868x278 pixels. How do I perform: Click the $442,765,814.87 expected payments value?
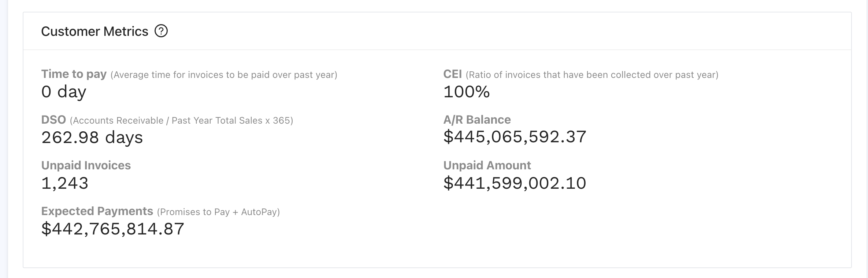[113, 229]
